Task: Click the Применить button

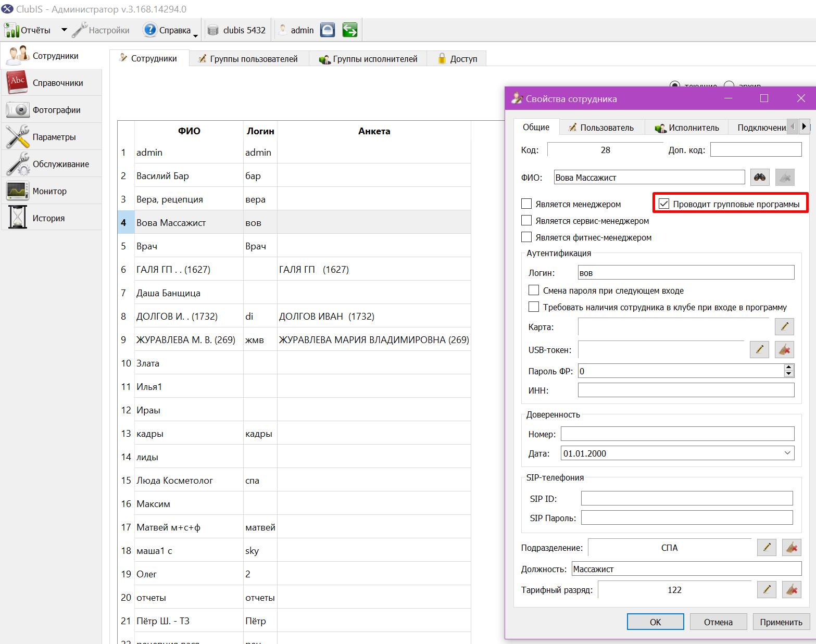Action: [781, 622]
